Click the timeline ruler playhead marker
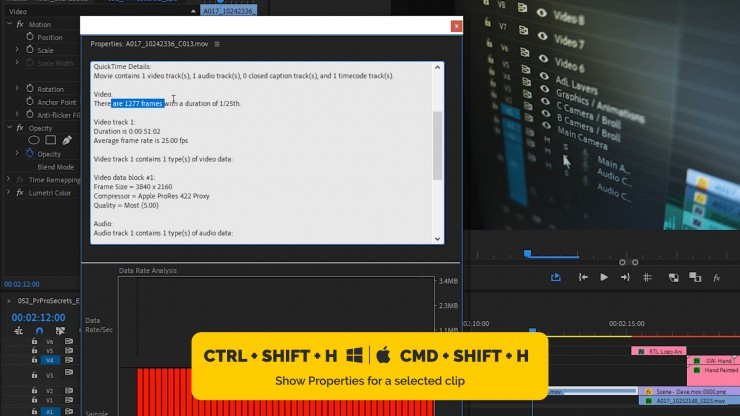 tap(532, 330)
